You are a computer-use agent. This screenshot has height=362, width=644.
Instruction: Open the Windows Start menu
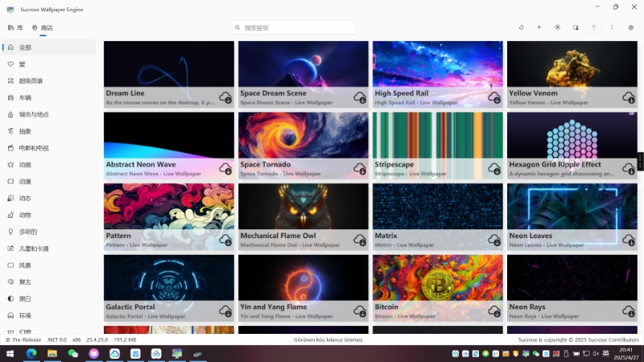pyautogui.click(x=10, y=353)
